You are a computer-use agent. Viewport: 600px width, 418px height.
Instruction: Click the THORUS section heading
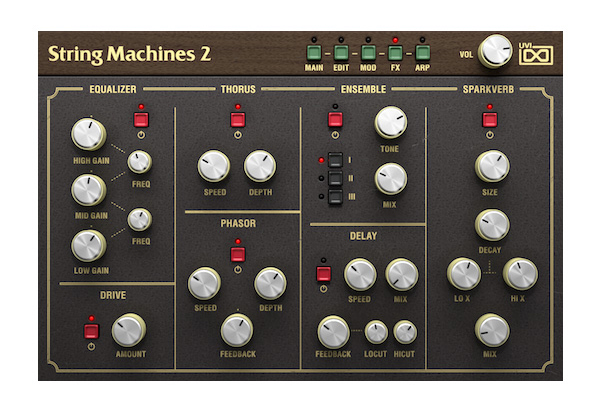click(238, 89)
